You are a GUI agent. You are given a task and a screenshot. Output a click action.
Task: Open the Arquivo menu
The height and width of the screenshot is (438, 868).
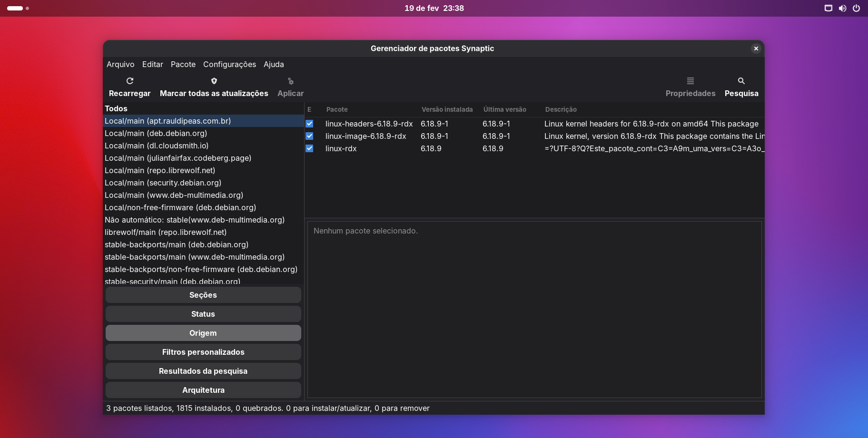(120, 64)
